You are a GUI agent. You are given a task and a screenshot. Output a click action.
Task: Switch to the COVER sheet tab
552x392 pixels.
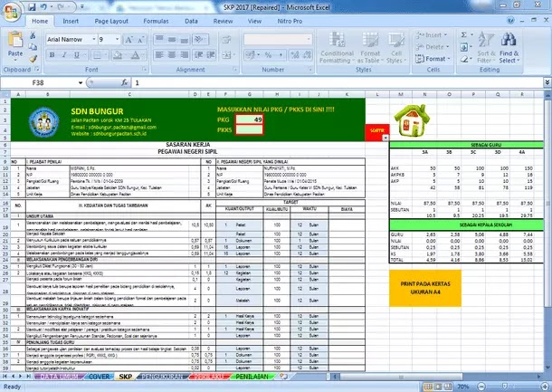(x=99, y=377)
